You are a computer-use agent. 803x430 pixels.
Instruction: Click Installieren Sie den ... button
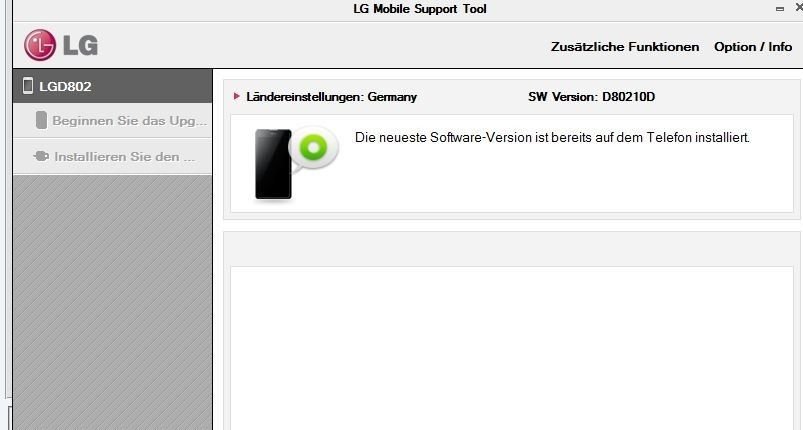(113, 156)
